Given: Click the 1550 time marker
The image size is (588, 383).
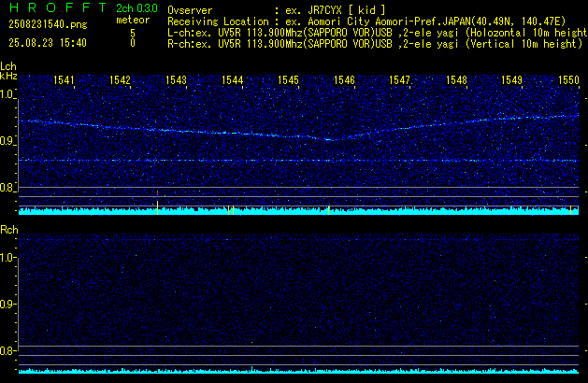Looking at the screenshot, I should (x=569, y=80).
